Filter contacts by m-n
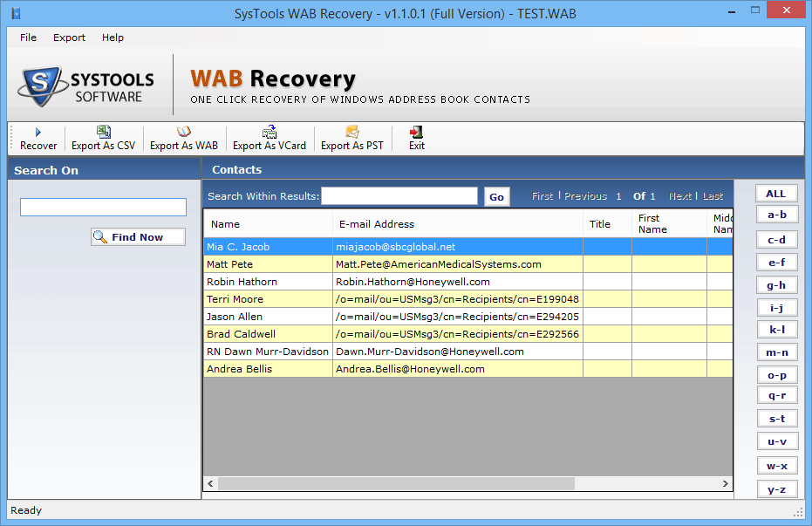 pos(777,352)
